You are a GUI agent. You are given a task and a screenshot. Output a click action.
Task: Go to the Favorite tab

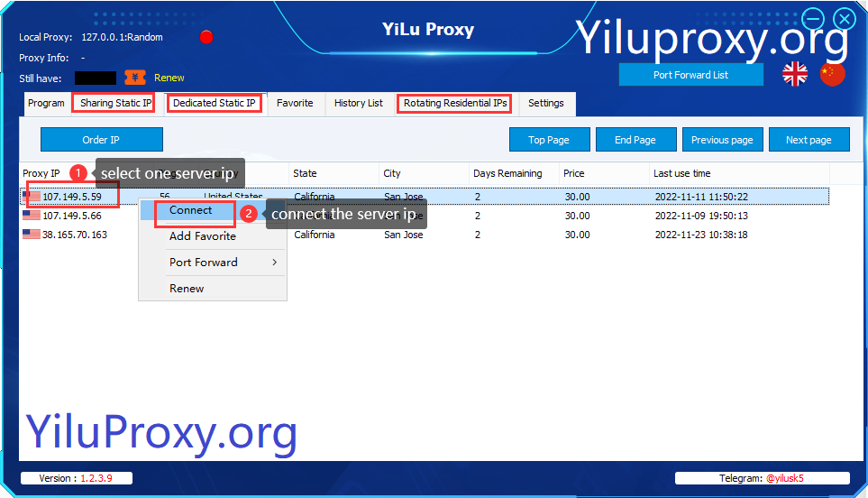click(295, 103)
